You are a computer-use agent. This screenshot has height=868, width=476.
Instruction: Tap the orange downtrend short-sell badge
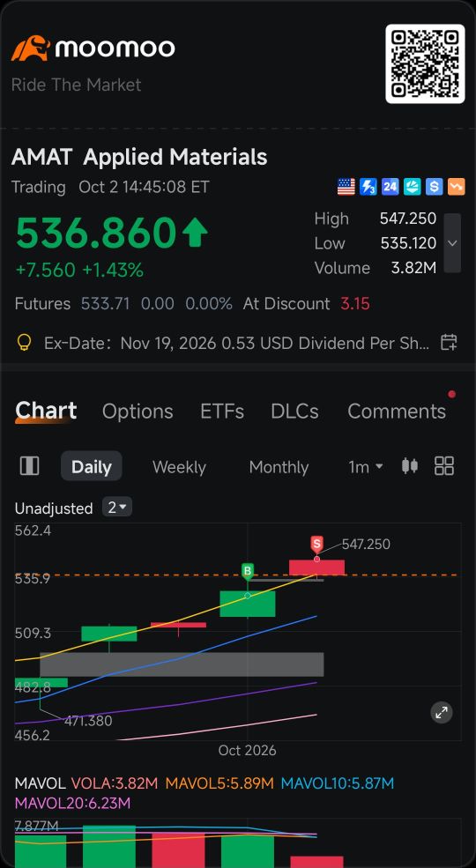(457, 187)
